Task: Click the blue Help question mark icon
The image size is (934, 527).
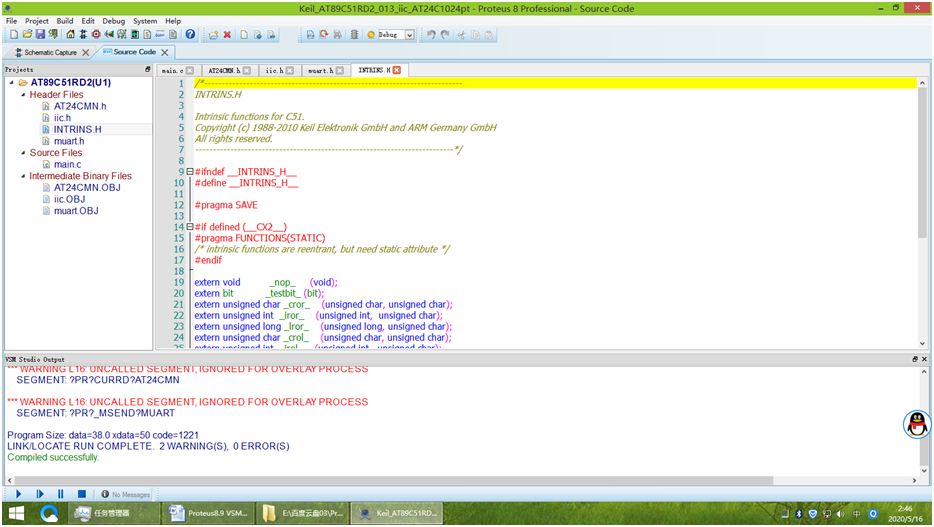Action: [x=190, y=35]
